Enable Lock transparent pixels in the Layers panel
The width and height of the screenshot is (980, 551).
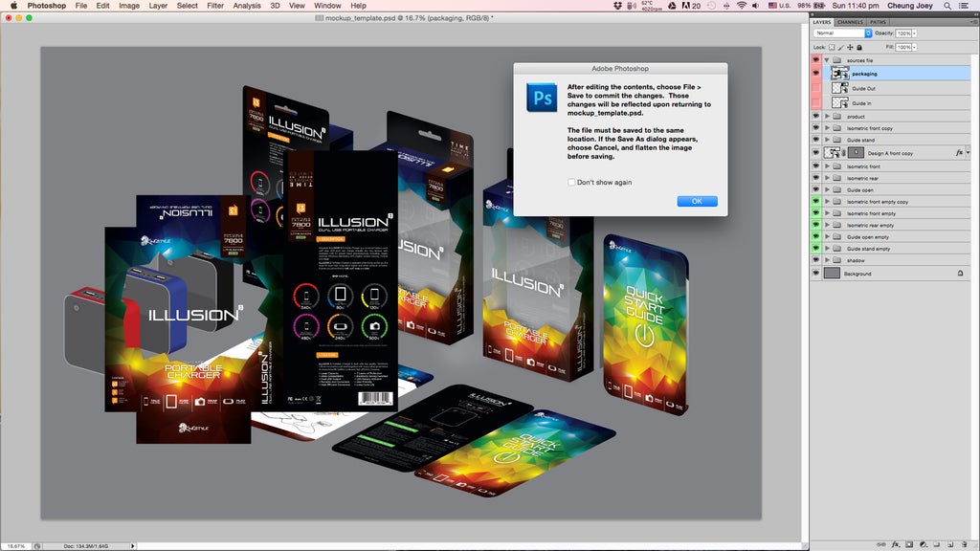click(832, 47)
